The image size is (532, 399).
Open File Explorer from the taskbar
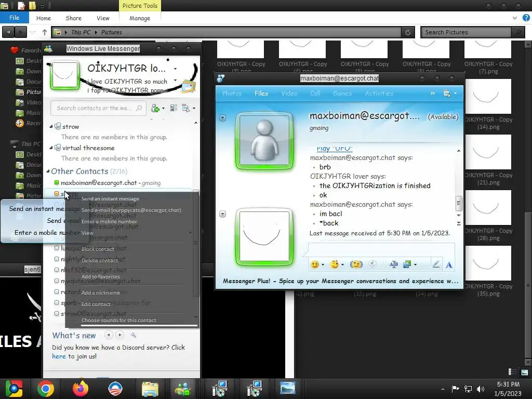pos(150,389)
